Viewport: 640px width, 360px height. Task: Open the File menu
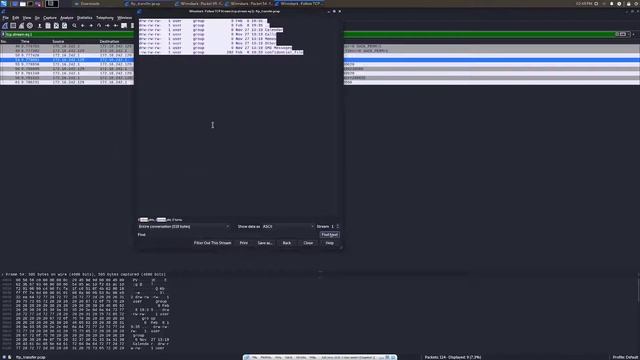5,18
